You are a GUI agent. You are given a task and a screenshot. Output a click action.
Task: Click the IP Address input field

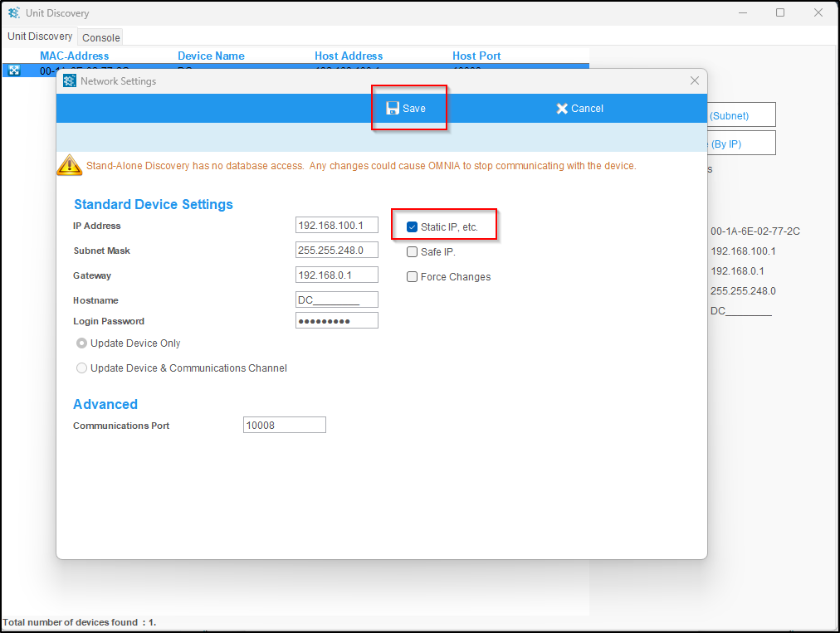[x=336, y=226]
